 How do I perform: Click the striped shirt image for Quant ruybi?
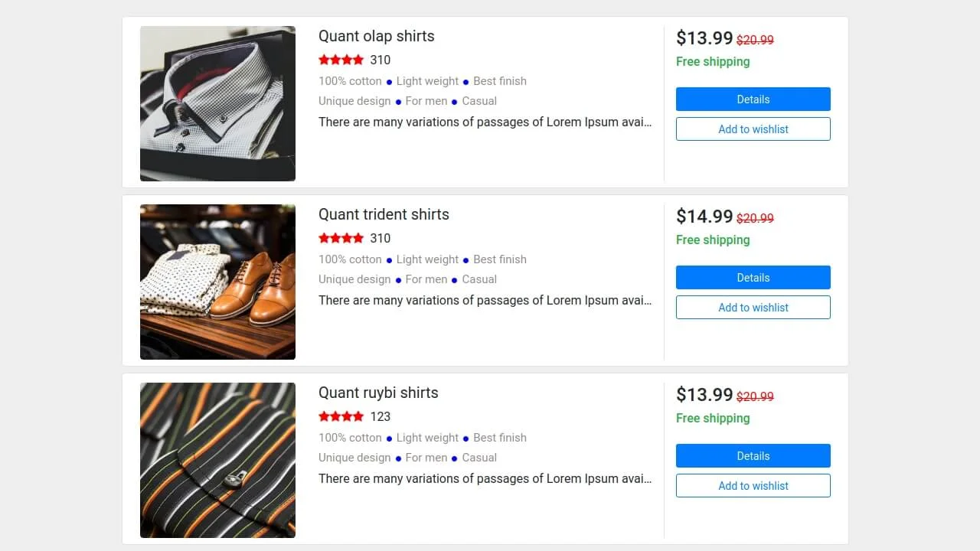[x=217, y=460]
